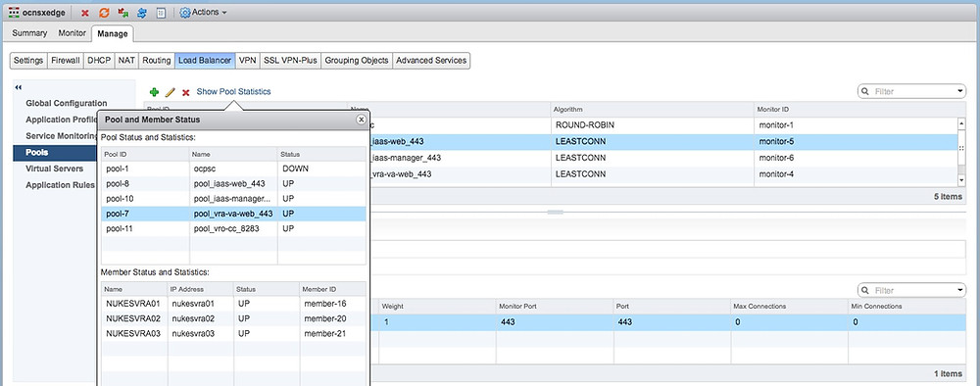Image resolution: width=980 pixels, height=386 pixels.
Task: Click into the upper Filter input field
Action: (911, 92)
